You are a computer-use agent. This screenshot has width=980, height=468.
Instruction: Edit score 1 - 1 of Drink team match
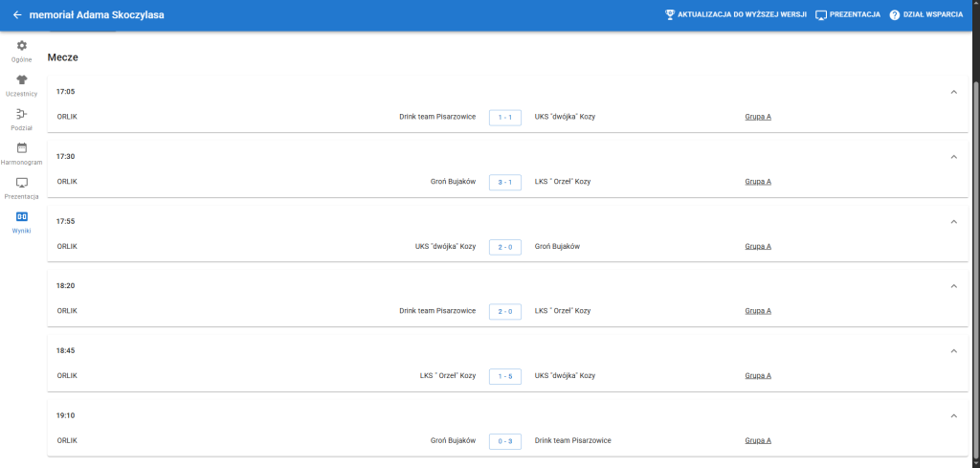click(x=505, y=118)
